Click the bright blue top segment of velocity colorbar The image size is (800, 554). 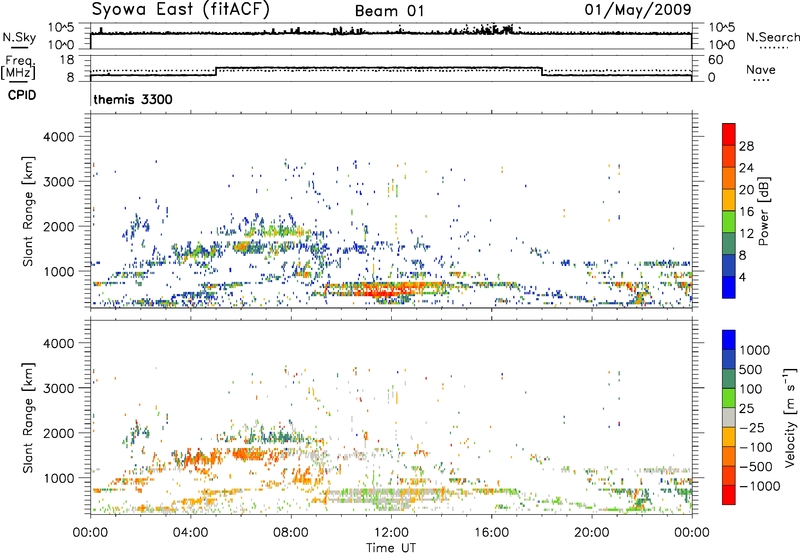pyautogui.click(x=729, y=340)
